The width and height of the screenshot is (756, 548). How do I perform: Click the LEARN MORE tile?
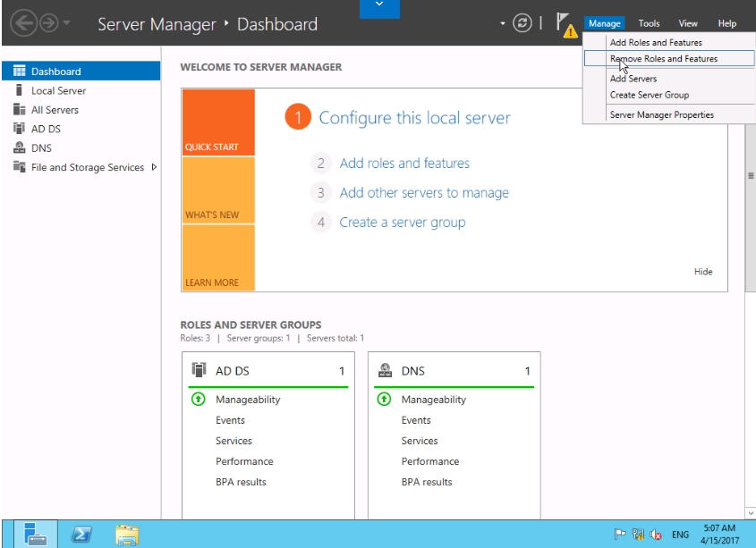(218, 257)
